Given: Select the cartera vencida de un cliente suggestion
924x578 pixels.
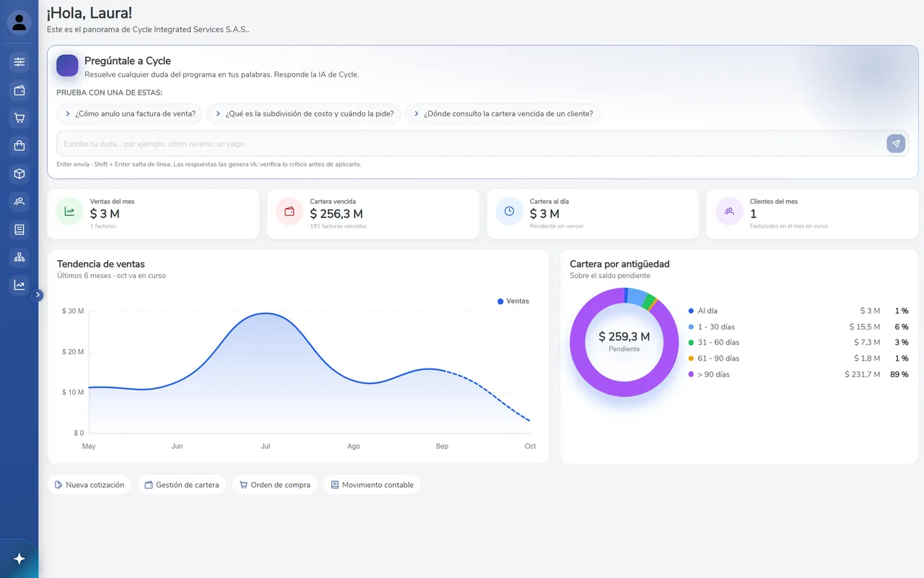Looking at the screenshot, I should click(x=502, y=113).
